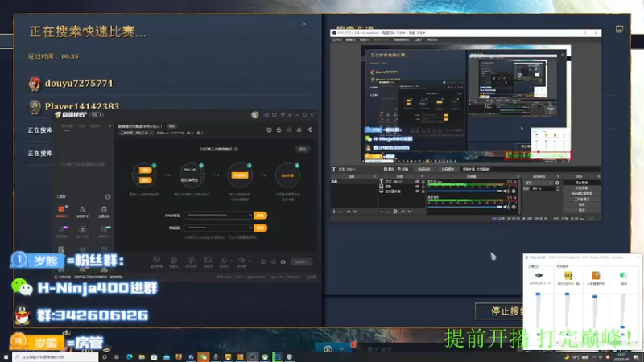Screen dimensions: 644x362
Task: Add a new source with plus icon
Action: (x=382, y=212)
